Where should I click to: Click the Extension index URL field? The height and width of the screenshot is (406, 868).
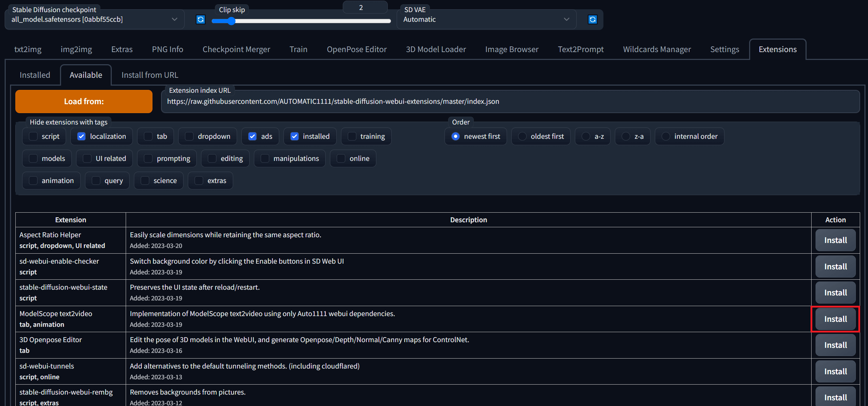510,102
